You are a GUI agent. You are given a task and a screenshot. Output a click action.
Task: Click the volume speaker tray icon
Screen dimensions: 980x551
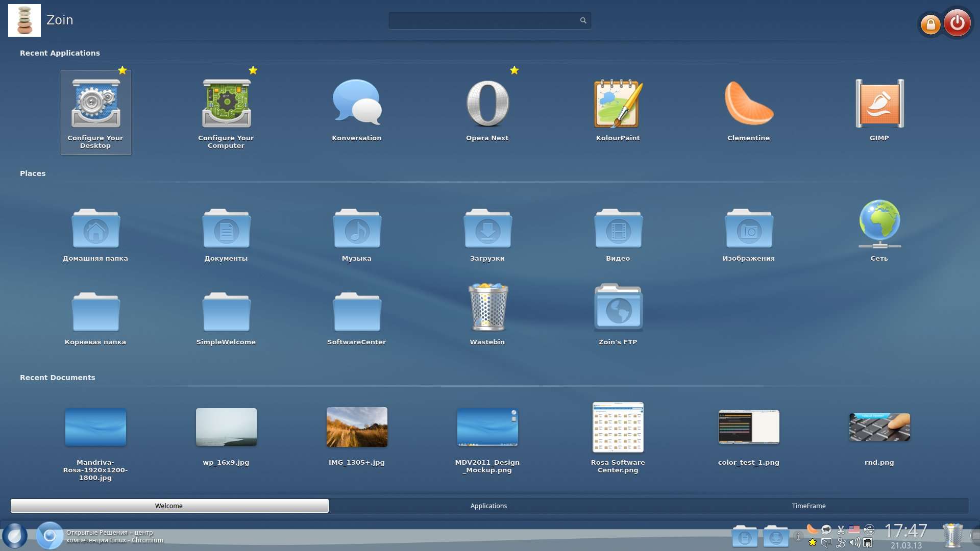(x=854, y=543)
